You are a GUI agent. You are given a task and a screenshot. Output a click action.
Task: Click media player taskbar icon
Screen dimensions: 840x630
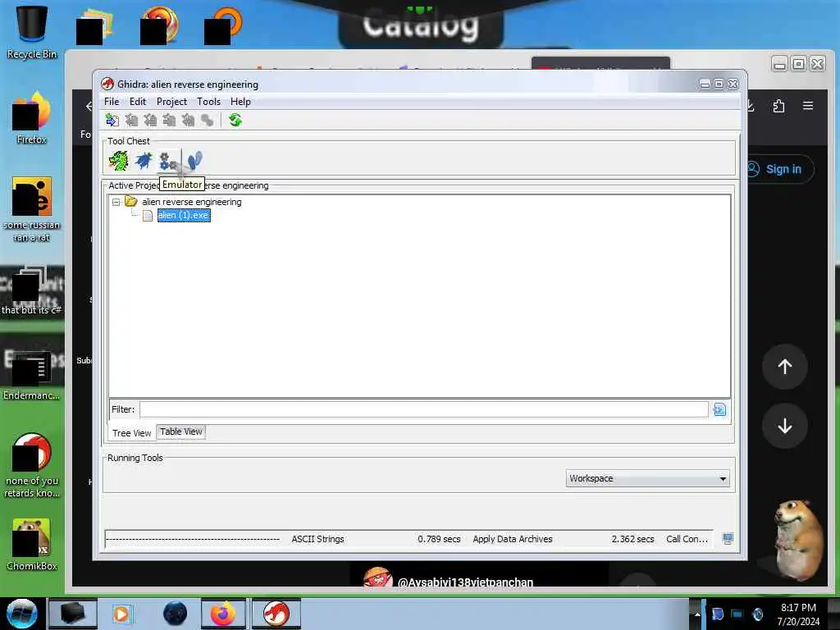(121, 614)
